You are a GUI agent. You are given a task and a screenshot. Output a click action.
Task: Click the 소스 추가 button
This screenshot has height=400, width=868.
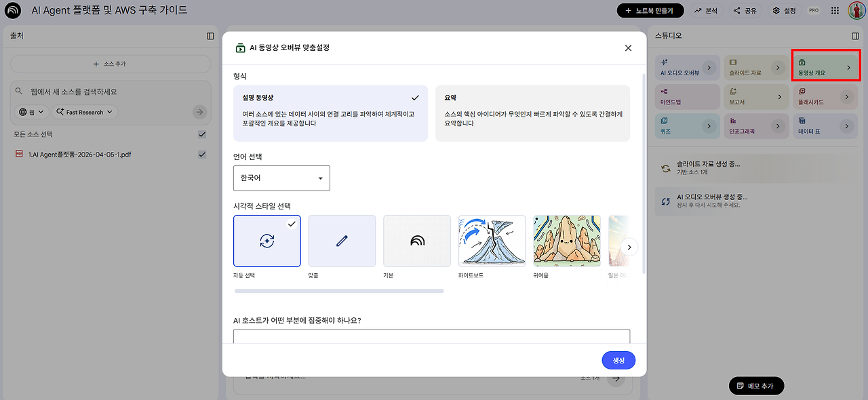[111, 64]
